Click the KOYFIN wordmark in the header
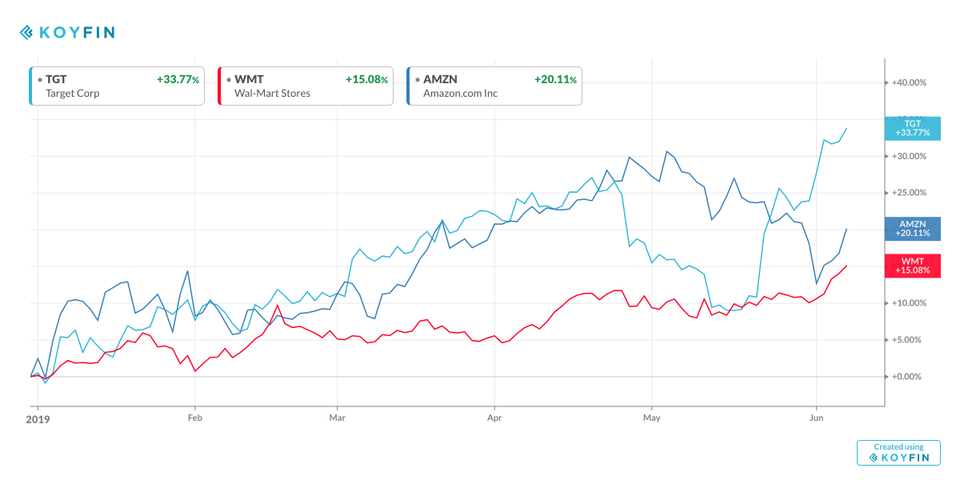Screen dimensions: 960x480 [x=77, y=33]
